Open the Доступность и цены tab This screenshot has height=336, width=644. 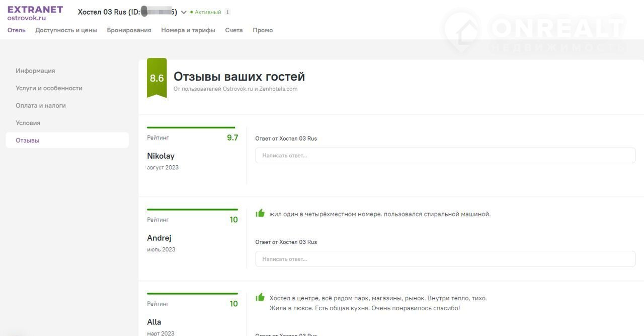pyautogui.click(x=66, y=30)
